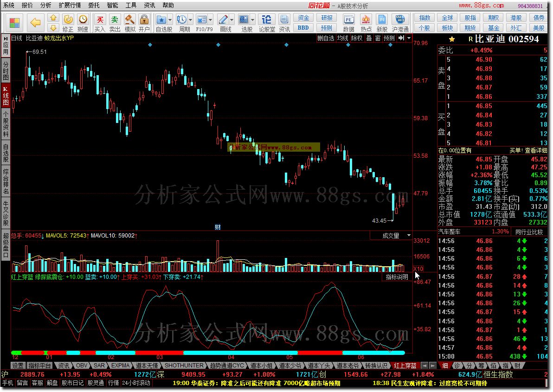
Task: Toggle 窗 window mode
Action: 378,38
